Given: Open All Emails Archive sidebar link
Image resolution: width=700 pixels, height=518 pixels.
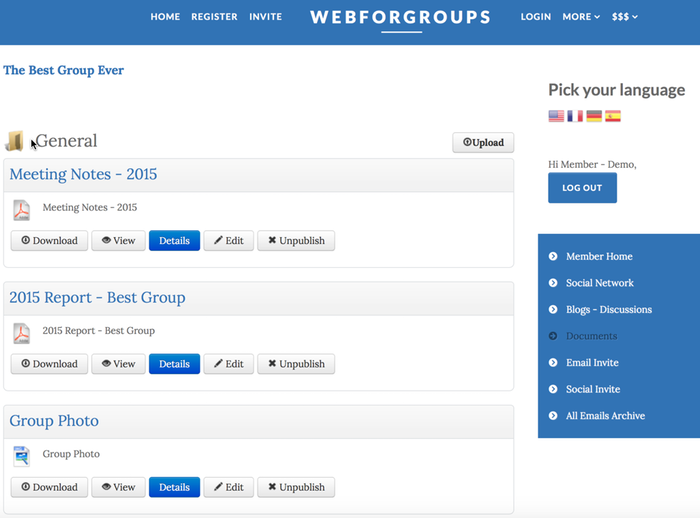Looking at the screenshot, I should (605, 416).
